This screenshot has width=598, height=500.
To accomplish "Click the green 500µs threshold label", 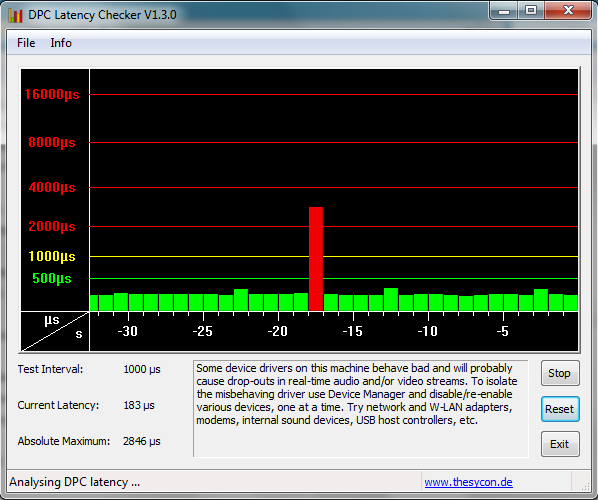I will coord(52,278).
